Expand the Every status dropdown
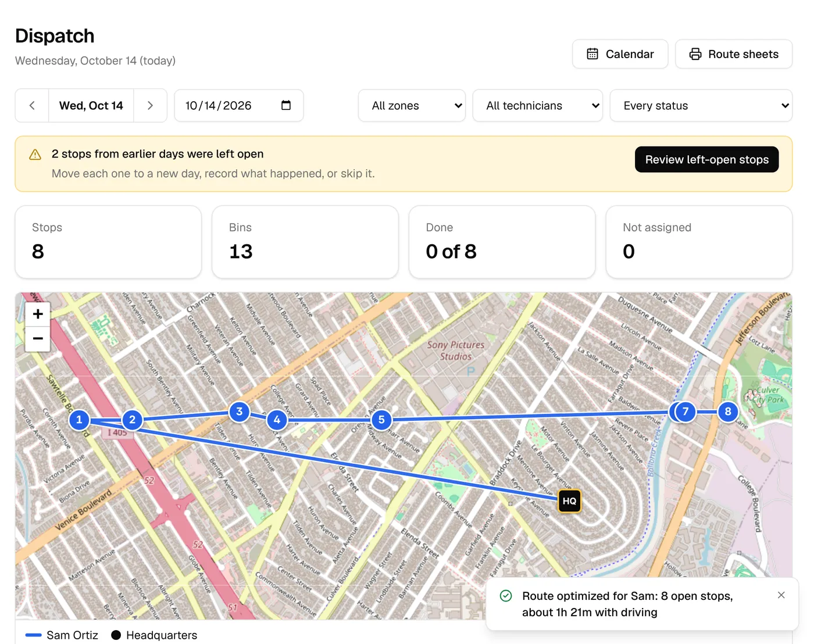The image size is (814, 644). click(701, 105)
